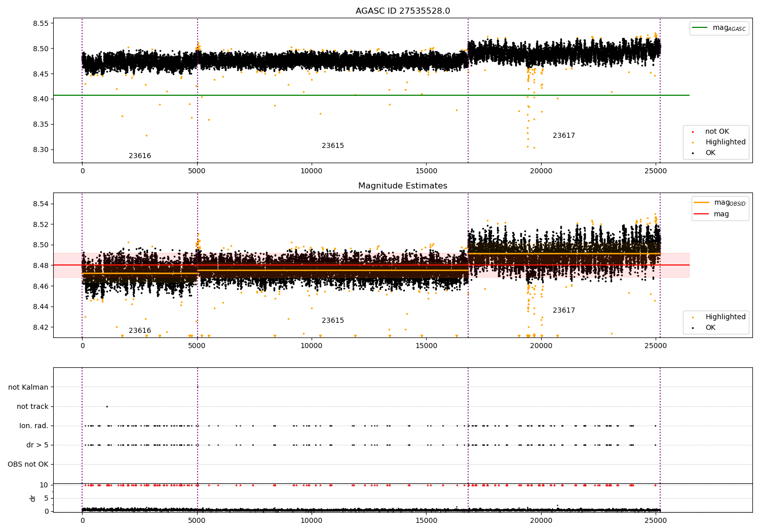Click the rotated 'dr' axis label
The height and width of the screenshot is (532, 760).
click(33, 498)
